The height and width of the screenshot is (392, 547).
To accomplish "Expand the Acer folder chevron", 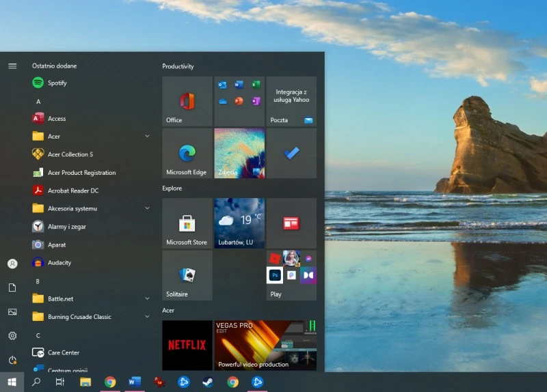I will click(147, 136).
